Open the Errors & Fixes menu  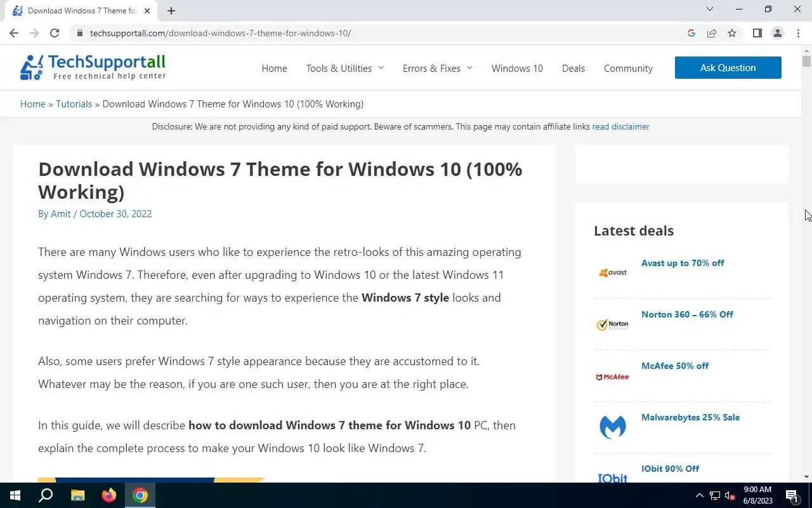(431, 68)
